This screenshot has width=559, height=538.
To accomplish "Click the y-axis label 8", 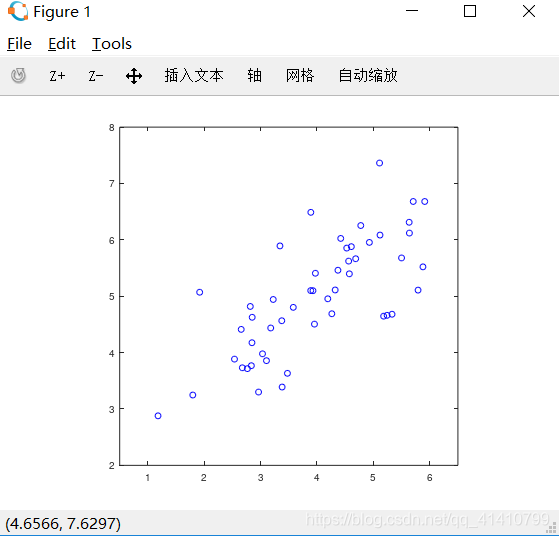I will [x=112, y=128].
